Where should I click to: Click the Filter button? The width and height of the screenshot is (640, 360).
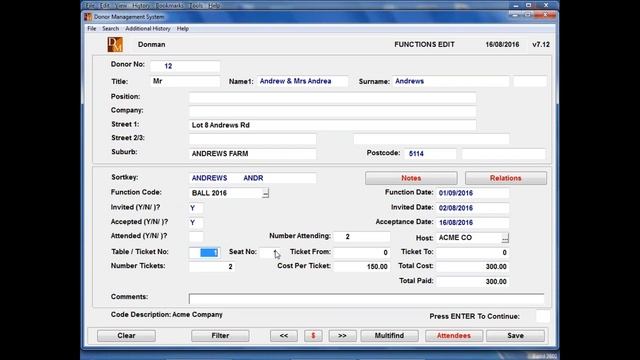220,336
